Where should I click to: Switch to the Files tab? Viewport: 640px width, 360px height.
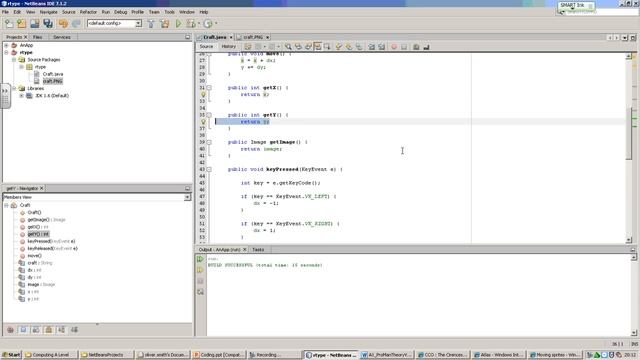[38, 37]
